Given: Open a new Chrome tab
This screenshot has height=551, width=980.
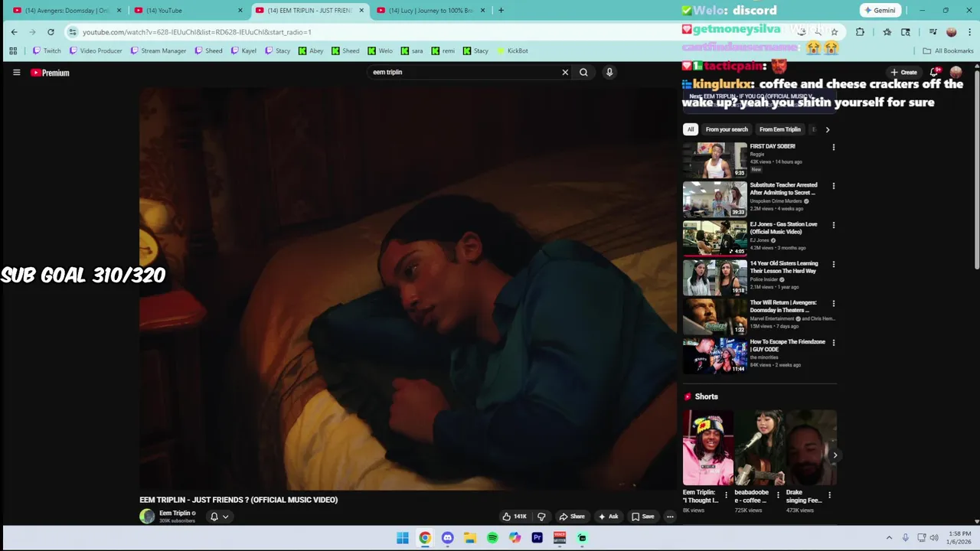Looking at the screenshot, I should (x=501, y=11).
